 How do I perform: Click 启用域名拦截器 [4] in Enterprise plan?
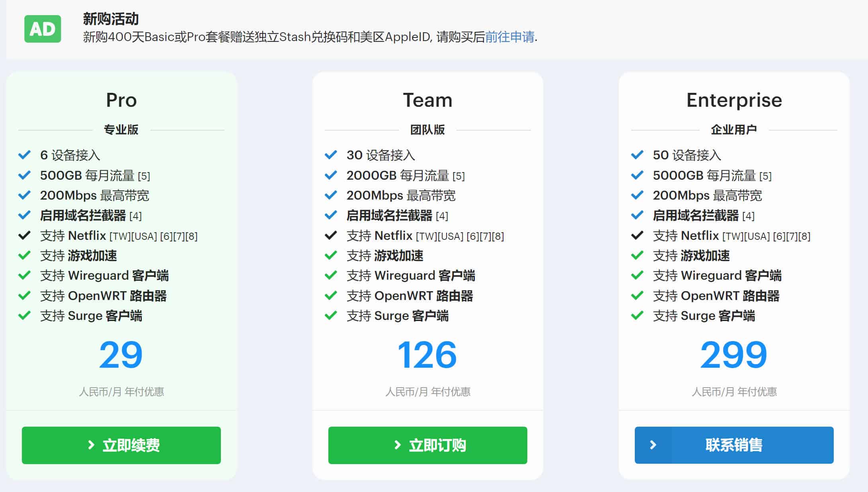(x=704, y=216)
